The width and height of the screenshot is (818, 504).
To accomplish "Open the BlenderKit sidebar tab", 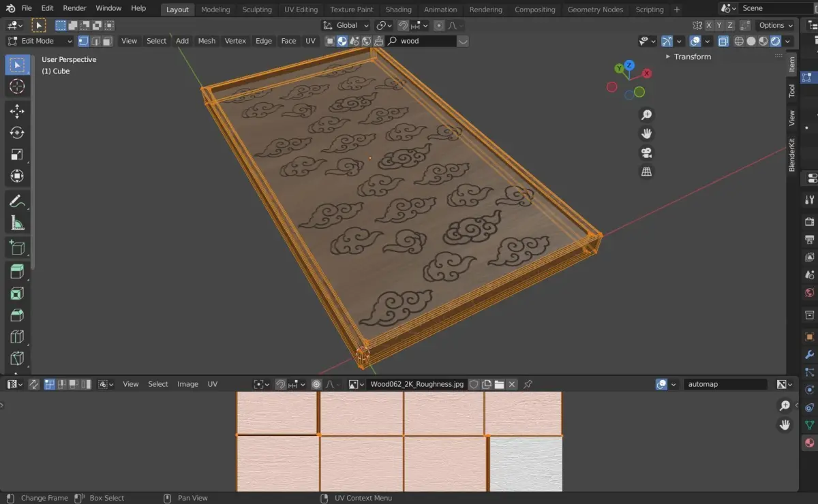I will 791,155.
